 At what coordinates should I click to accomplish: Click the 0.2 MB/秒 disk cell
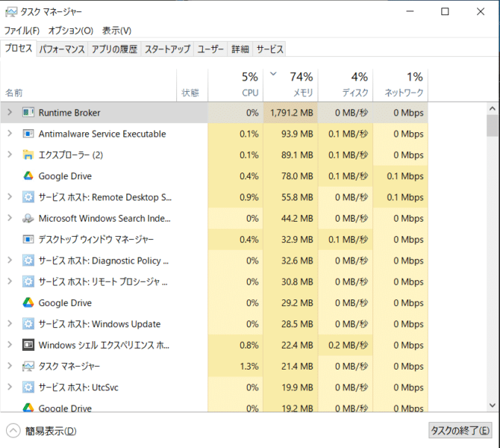click(x=346, y=345)
